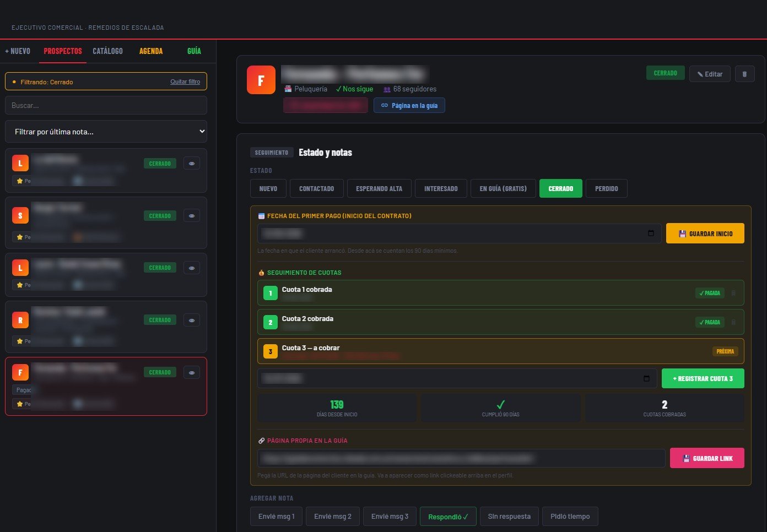Set the status to Interesado
Viewport: 767px width, 532px height.
click(441, 188)
